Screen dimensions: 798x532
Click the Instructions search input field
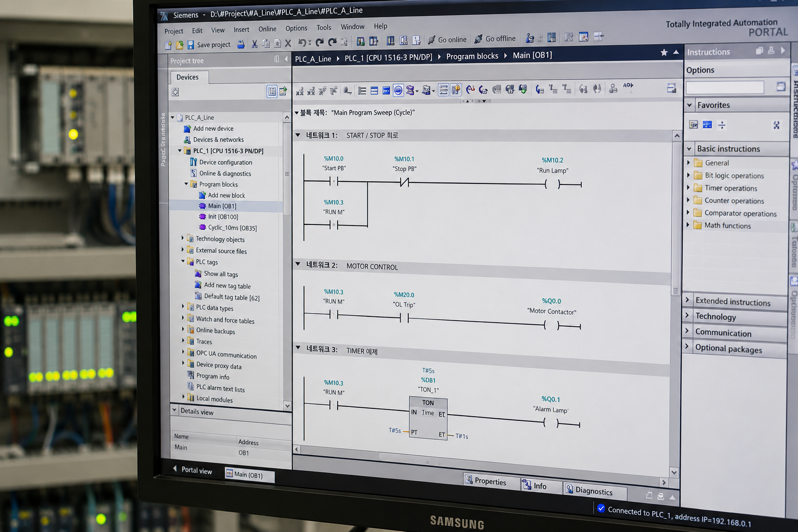[725, 87]
